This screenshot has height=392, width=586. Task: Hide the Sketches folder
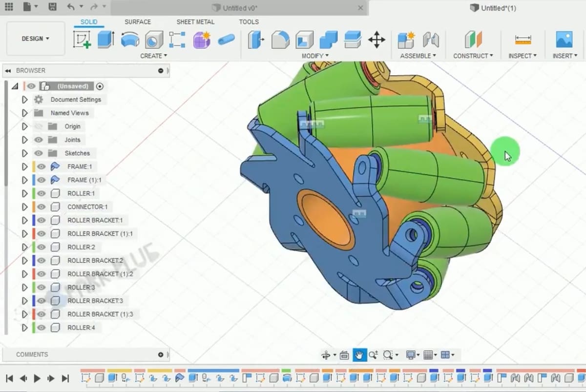(39, 153)
